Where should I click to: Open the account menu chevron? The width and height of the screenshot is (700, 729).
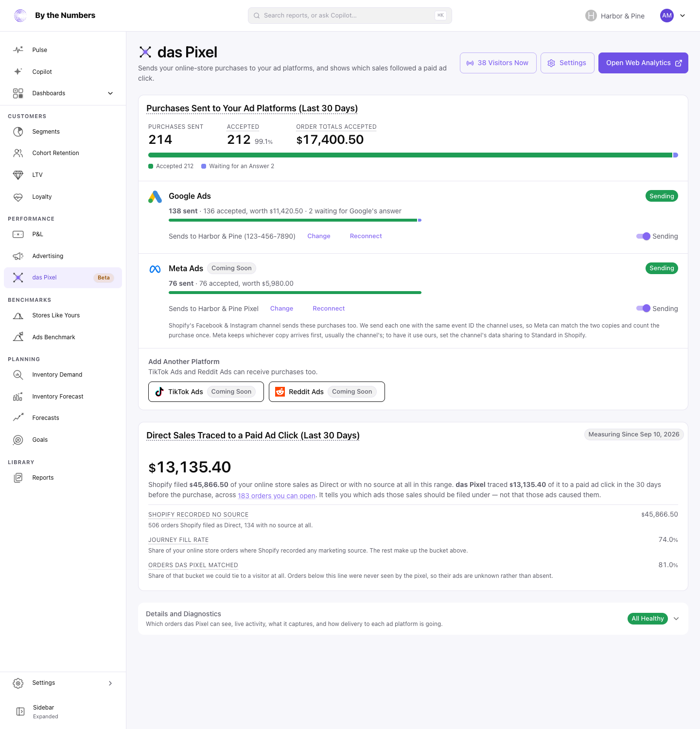point(682,16)
